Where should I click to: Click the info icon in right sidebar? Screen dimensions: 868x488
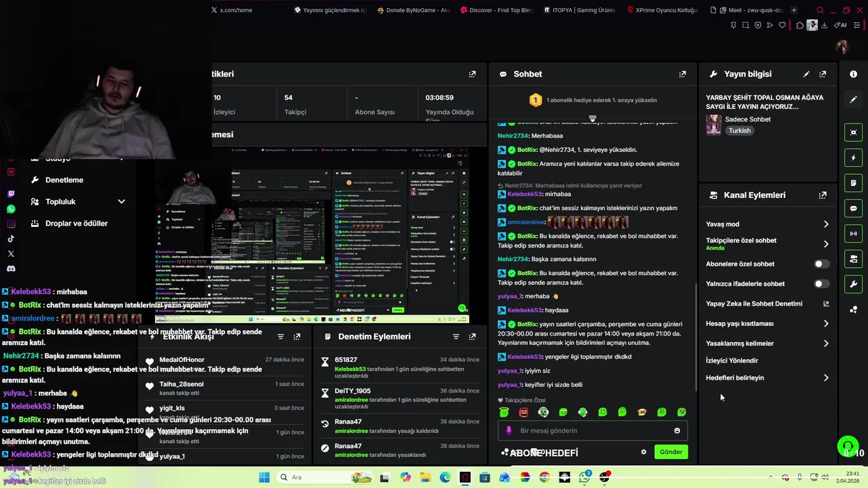(x=853, y=74)
